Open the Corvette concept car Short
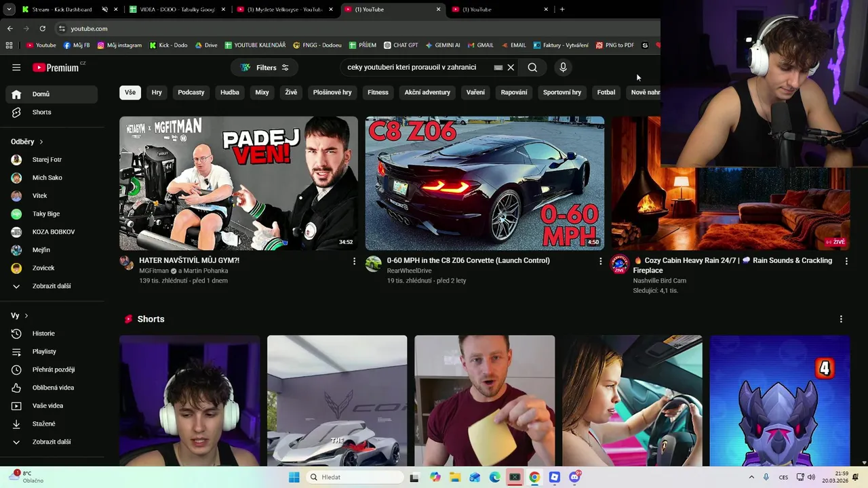This screenshot has height=488, width=868. [337, 401]
